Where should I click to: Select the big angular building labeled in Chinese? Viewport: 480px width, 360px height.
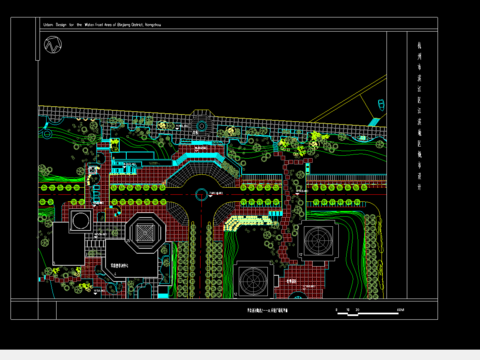(131, 259)
